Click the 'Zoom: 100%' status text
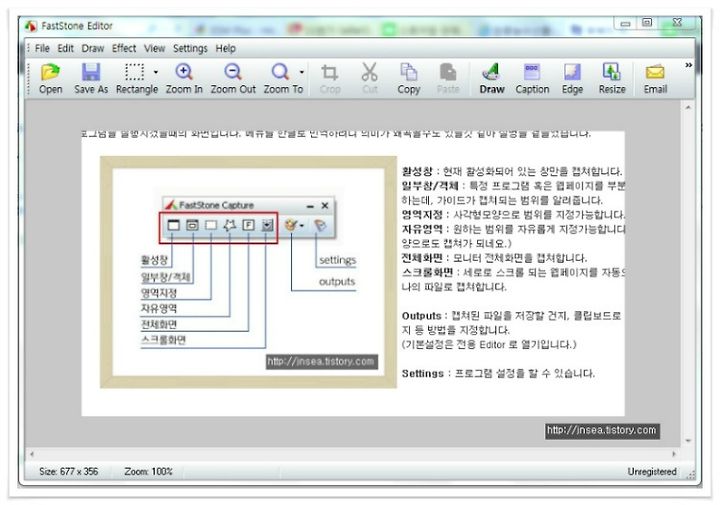720x505 pixels. click(x=148, y=471)
